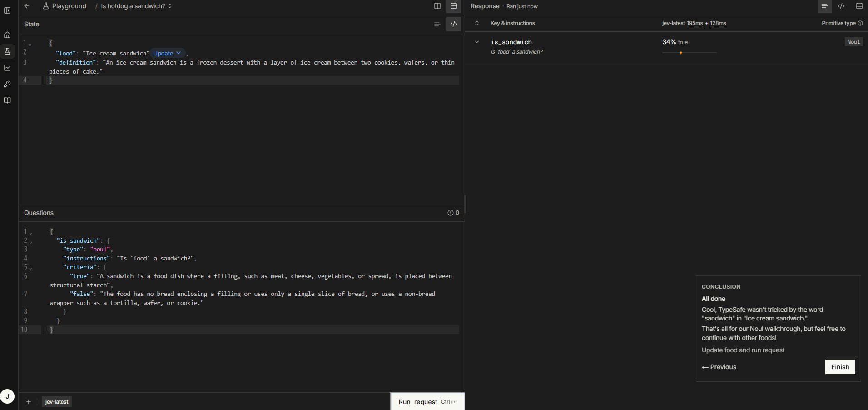Image resolution: width=868 pixels, height=410 pixels.
Task: Click Finish in the Conclusion card
Action: tap(840, 367)
